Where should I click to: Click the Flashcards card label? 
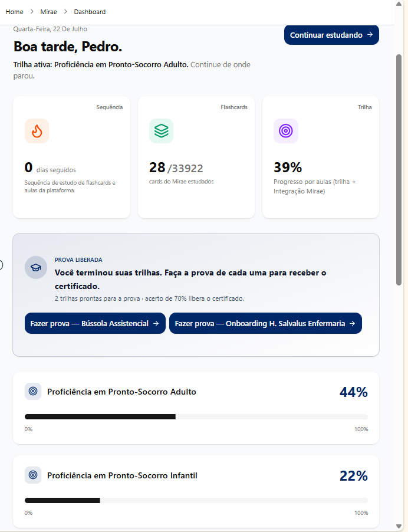(x=233, y=107)
